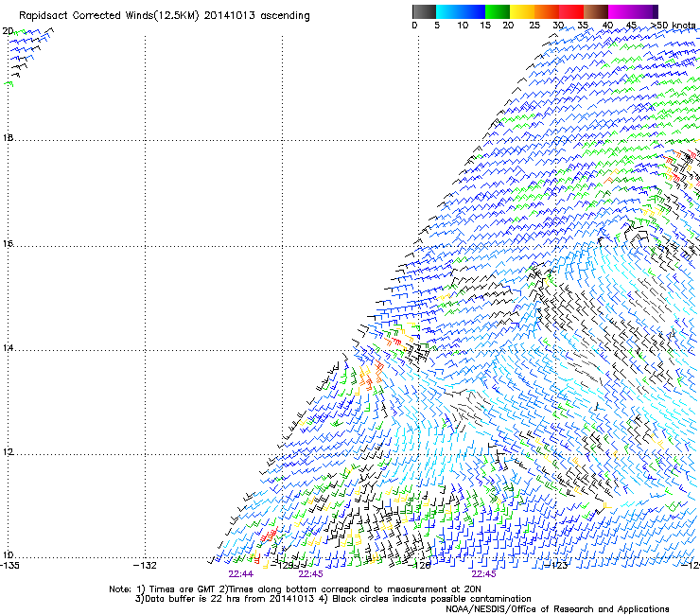Click the yellow 20-25 knots legend color
The height and width of the screenshot is (615, 700).
click(x=522, y=11)
